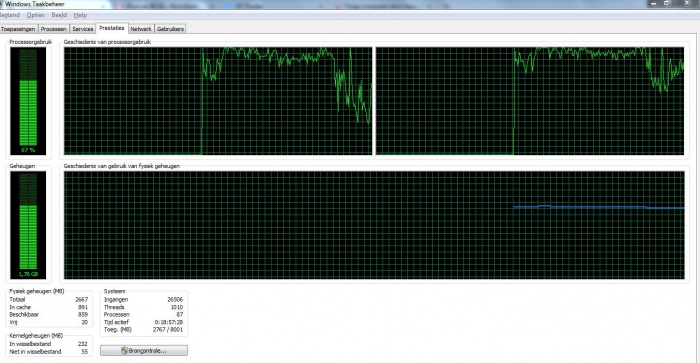
Task: Open the Beeld menu
Action: click(x=59, y=15)
